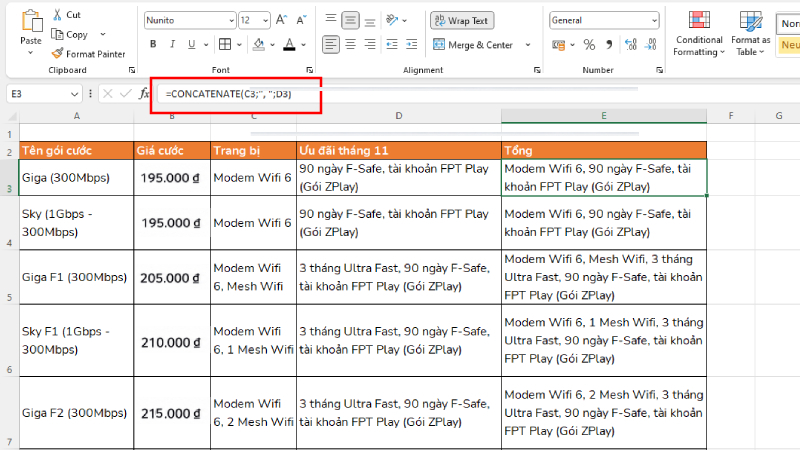
Task: Open the font size dropdown
Action: (x=265, y=20)
